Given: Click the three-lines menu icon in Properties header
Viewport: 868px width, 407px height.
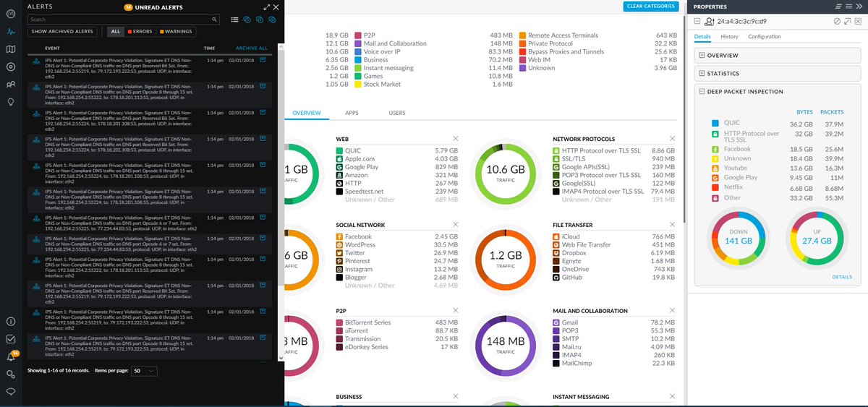Looking at the screenshot, I should click(x=848, y=6).
